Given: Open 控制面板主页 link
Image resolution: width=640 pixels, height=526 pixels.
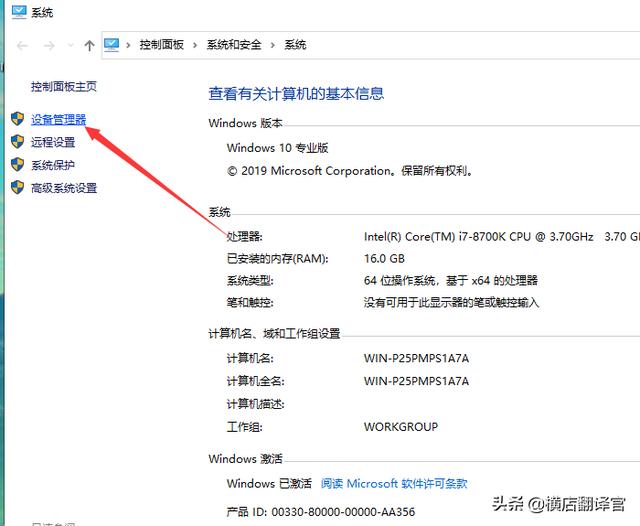Looking at the screenshot, I should (64, 87).
